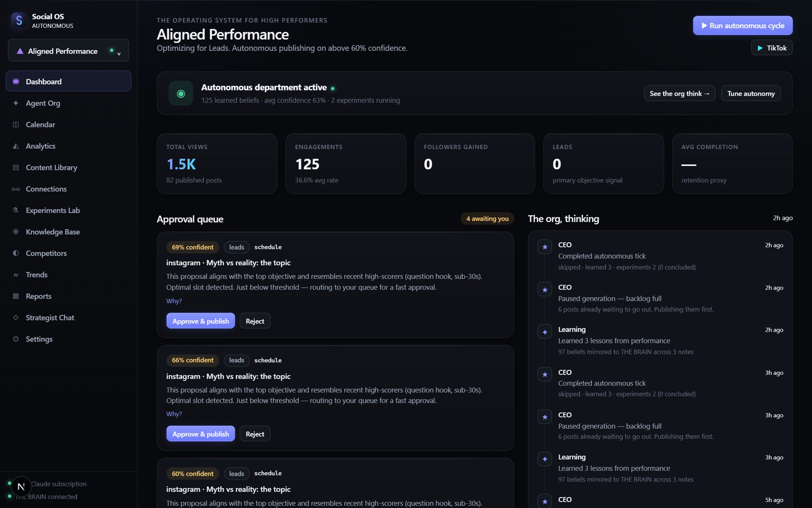The image size is (812, 508).
Task: Click sparkle icon of 2h ago Learning entry
Action: point(545,332)
